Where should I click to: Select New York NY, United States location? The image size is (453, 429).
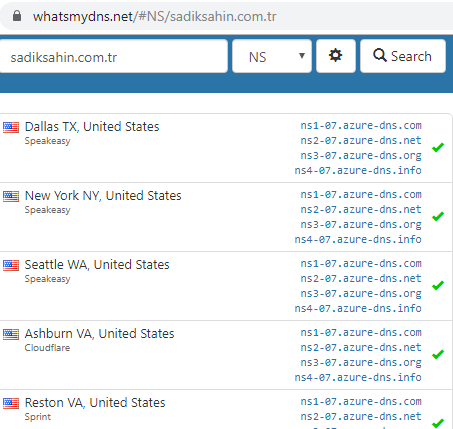(103, 196)
